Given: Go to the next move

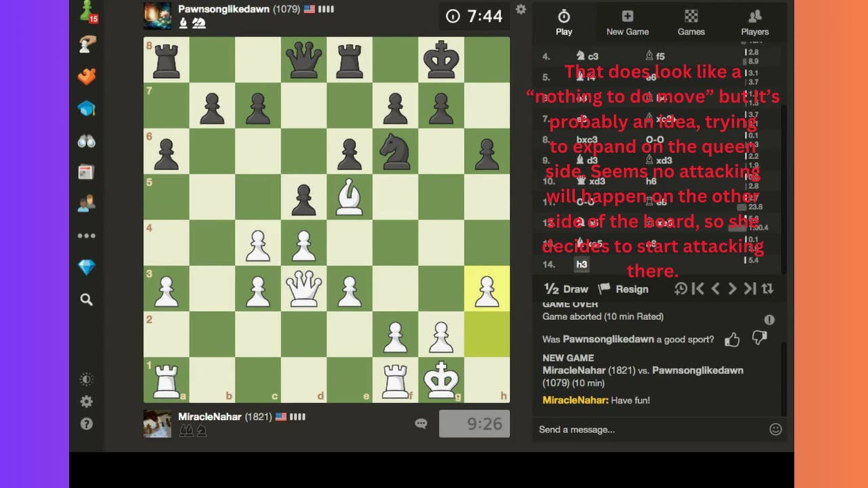Looking at the screenshot, I should point(732,289).
